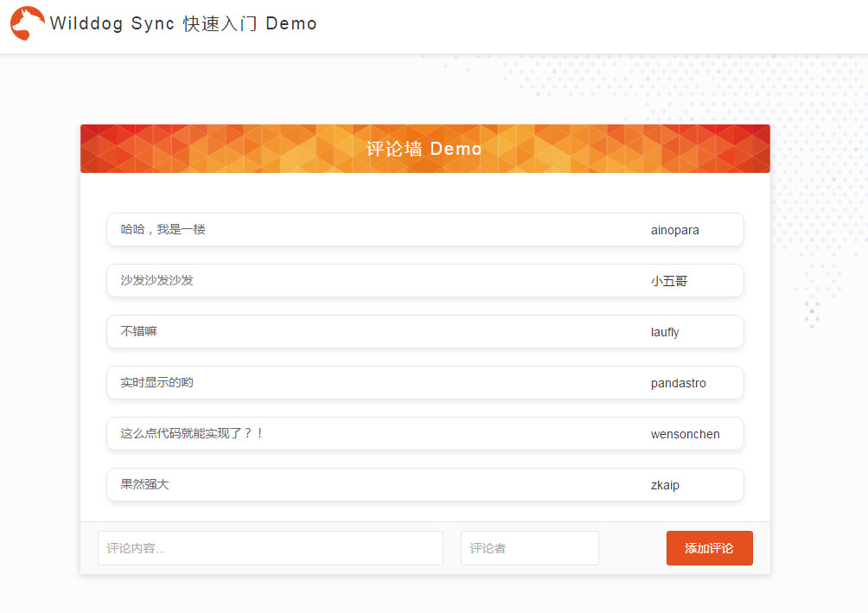Select the comment 实时显示的哟
The image size is (868, 613).
156,383
